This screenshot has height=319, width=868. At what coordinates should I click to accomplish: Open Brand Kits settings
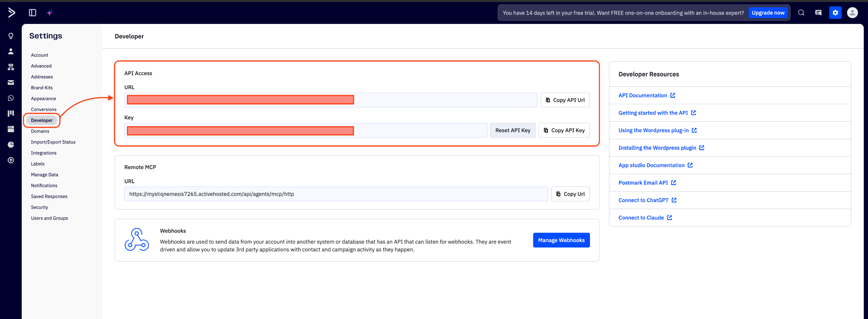(42, 88)
